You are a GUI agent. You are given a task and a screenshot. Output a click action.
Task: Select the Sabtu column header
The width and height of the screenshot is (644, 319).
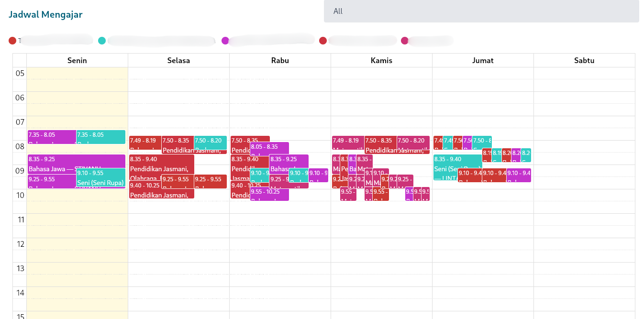coord(585,60)
